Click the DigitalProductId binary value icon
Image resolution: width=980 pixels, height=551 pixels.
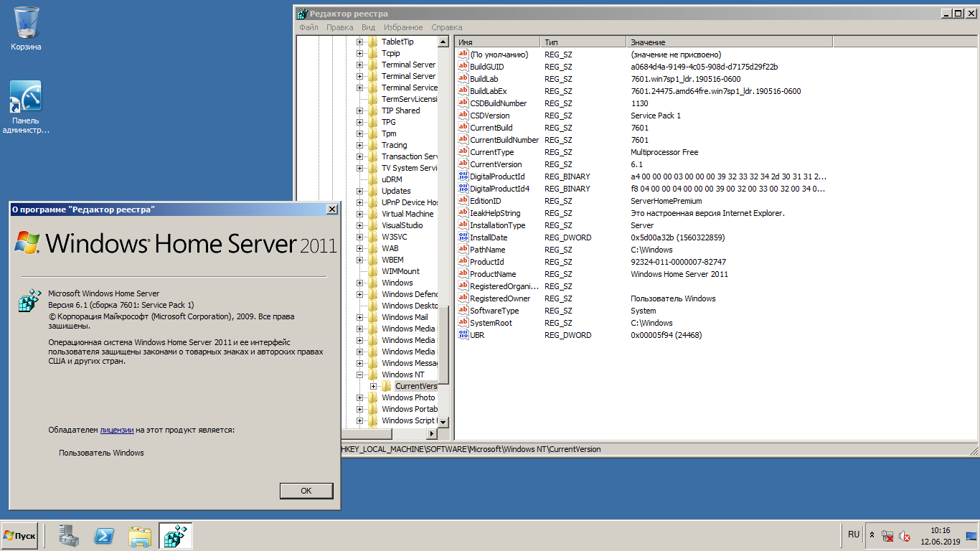coord(463,176)
